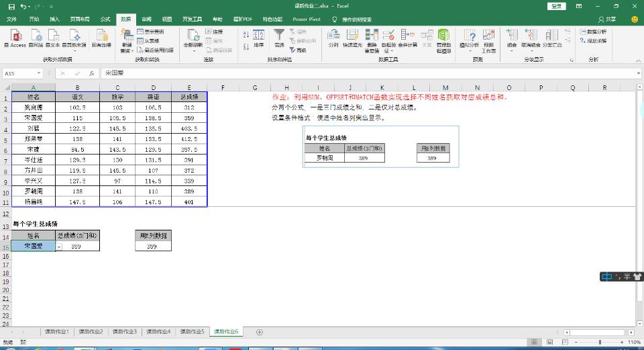Switch to the 开发工具 ribbon tab
This screenshot has width=644, height=350.
tap(193, 19)
